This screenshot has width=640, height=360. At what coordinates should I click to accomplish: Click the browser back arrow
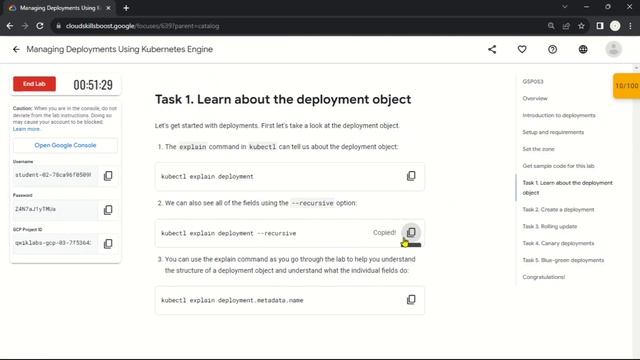click(x=10, y=26)
